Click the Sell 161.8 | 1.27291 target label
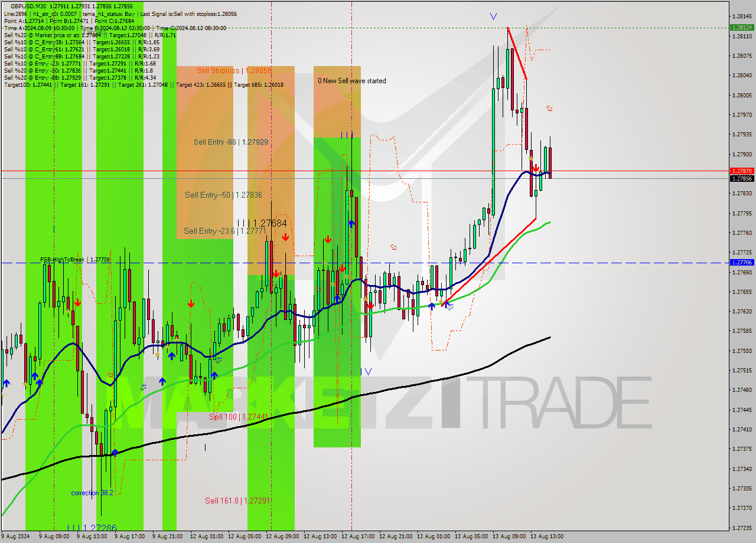The height and width of the screenshot is (543, 756). coord(237,501)
